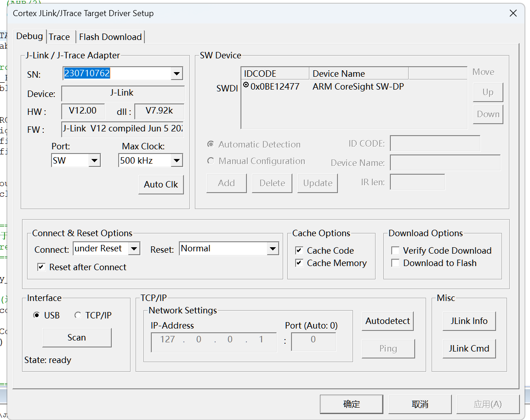Cancel with the 取消 button
The height and width of the screenshot is (420, 530).
tap(420, 404)
